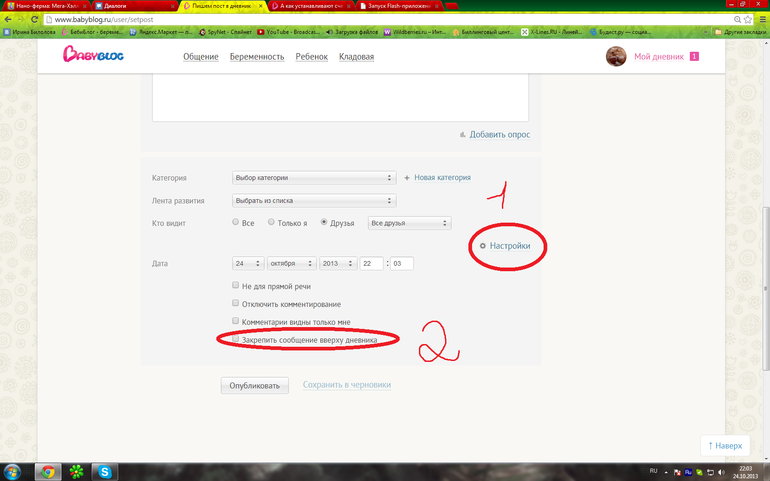770x481 pixels.
Task: Click the Настройки gear icon
Action: [x=483, y=245]
